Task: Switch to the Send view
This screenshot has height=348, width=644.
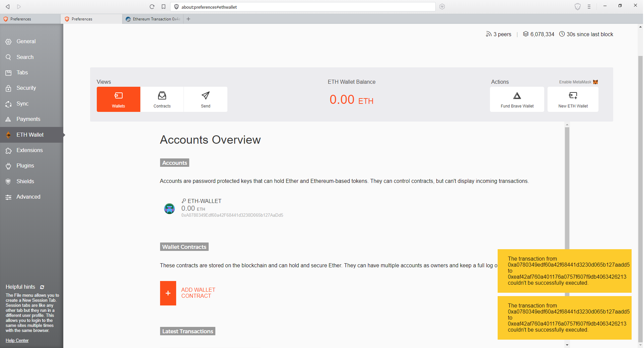Action: 206,99
